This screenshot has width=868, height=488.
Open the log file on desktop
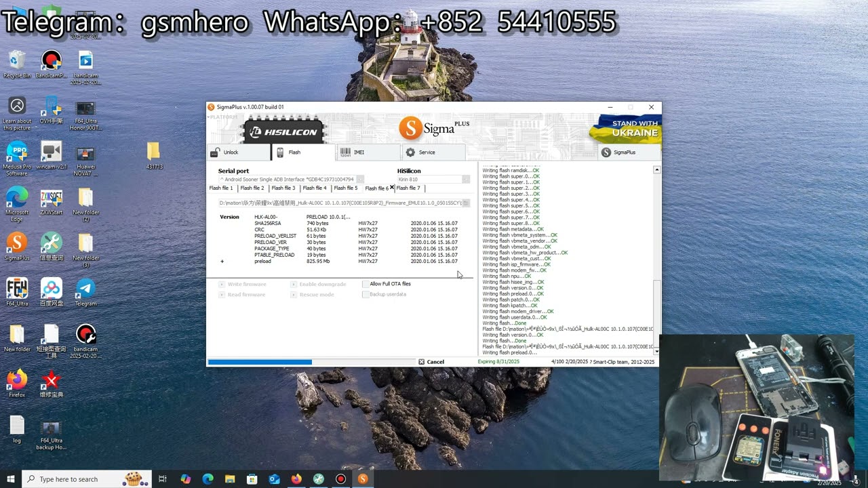point(17,429)
